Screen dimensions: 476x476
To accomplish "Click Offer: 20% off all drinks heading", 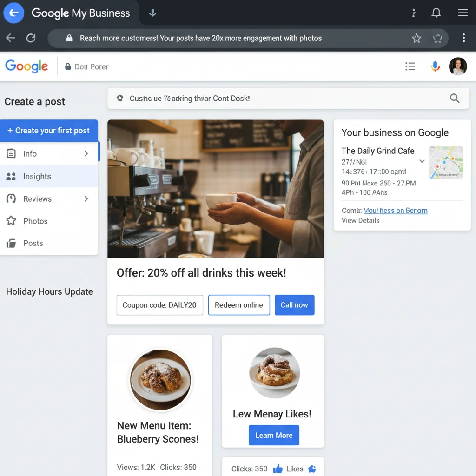I will [201, 272].
